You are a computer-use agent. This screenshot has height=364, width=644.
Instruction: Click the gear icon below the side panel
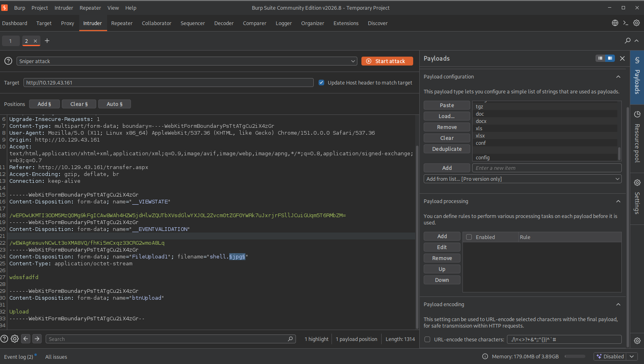pos(637,341)
